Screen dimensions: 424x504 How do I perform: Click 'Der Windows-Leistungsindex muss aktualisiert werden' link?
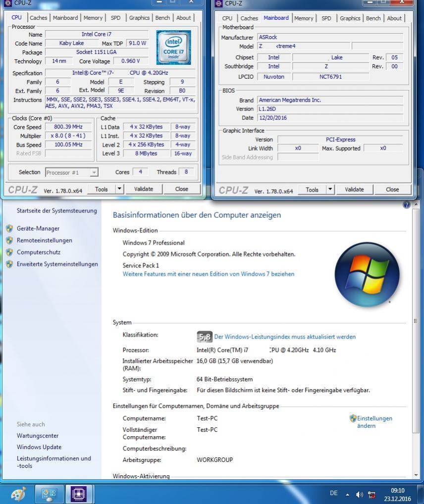pos(285,337)
